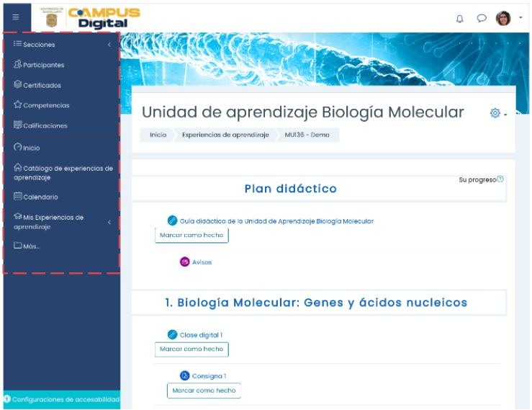Open Guía didáctica de la Unidad link
This screenshot has width=532, height=410.
point(276,221)
